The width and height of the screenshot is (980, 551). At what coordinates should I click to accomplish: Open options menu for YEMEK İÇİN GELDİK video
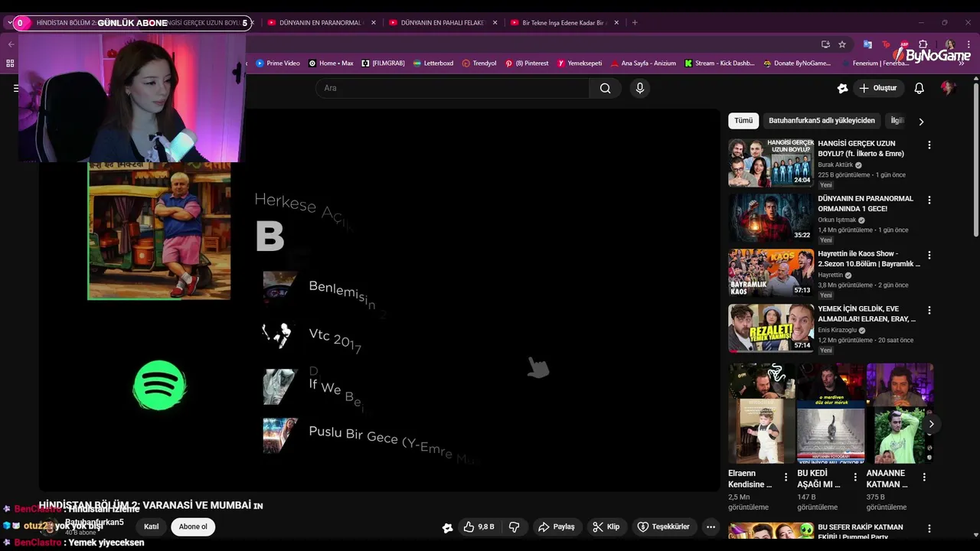point(929,310)
